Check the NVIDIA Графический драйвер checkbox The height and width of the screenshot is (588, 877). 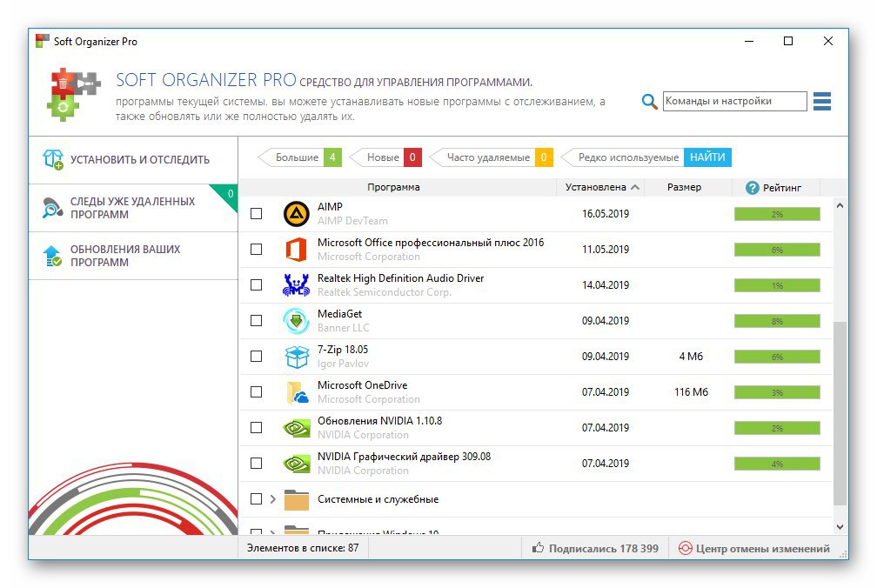tap(256, 464)
